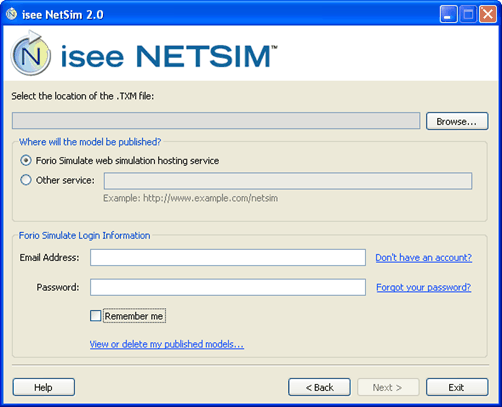Maximize the isee NetSim window
This screenshot has width=502, height=407.
(x=468, y=14)
